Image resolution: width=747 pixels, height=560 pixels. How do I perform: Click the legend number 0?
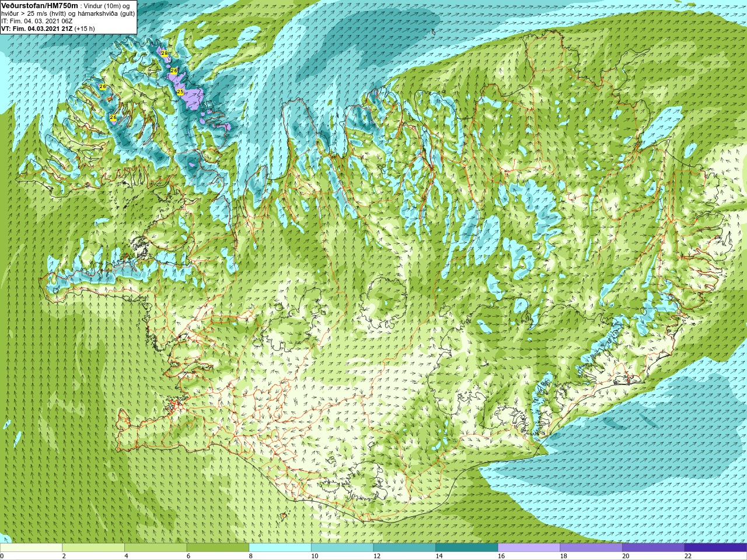pyautogui.click(x=2, y=556)
